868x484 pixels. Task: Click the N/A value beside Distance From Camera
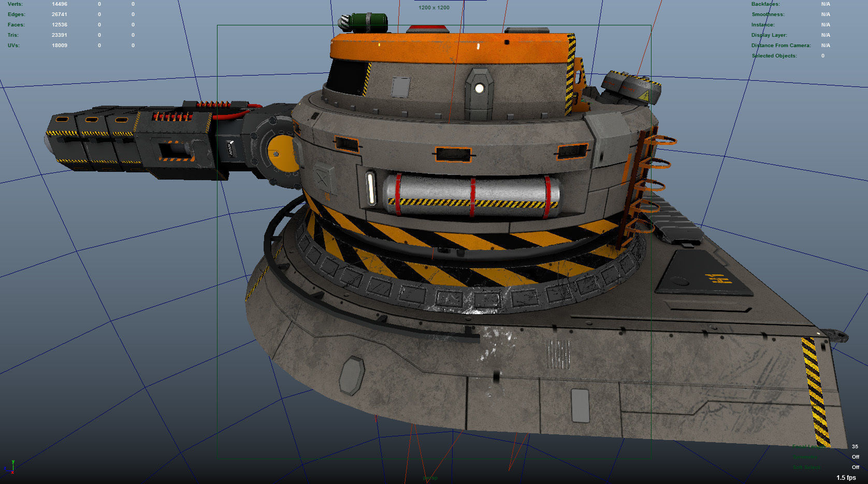pyautogui.click(x=826, y=46)
